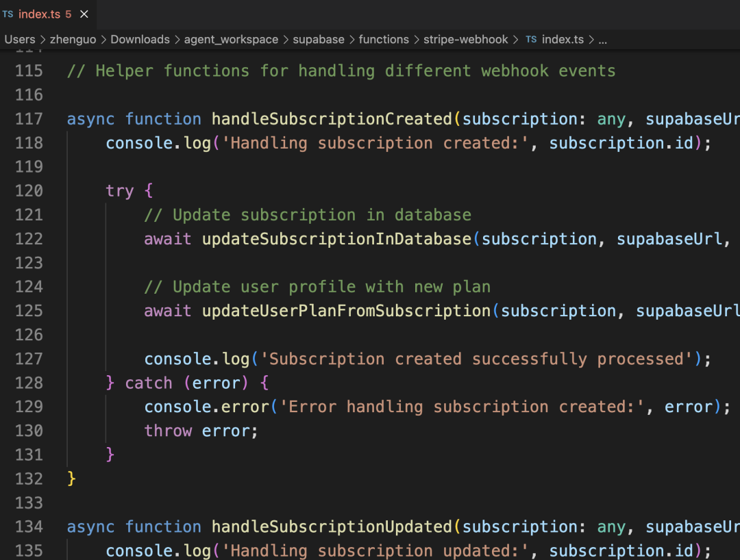Screen dimensions: 740x560
Task: Click line number 132 in the gutter
Action: click(29, 479)
